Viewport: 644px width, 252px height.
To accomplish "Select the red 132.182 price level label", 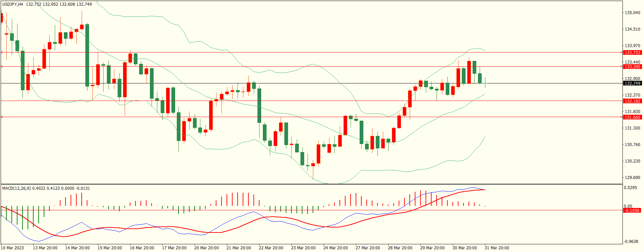I will coord(632,101).
